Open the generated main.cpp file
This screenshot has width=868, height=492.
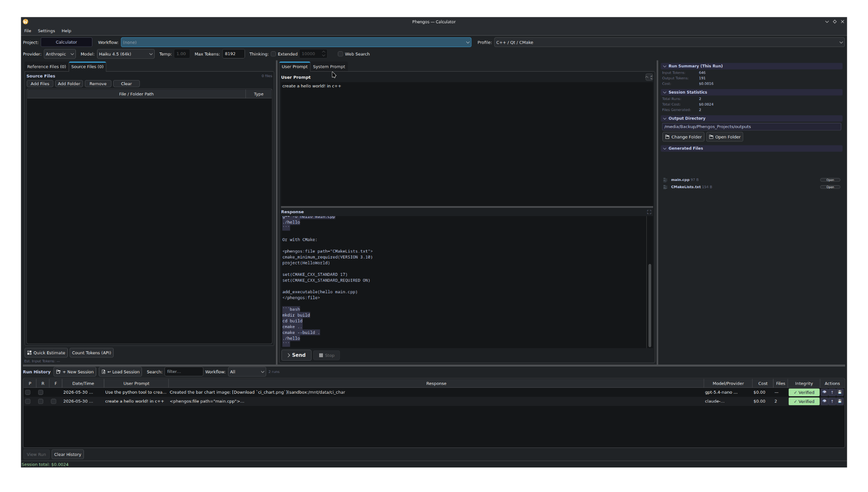(x=830, y=180)
